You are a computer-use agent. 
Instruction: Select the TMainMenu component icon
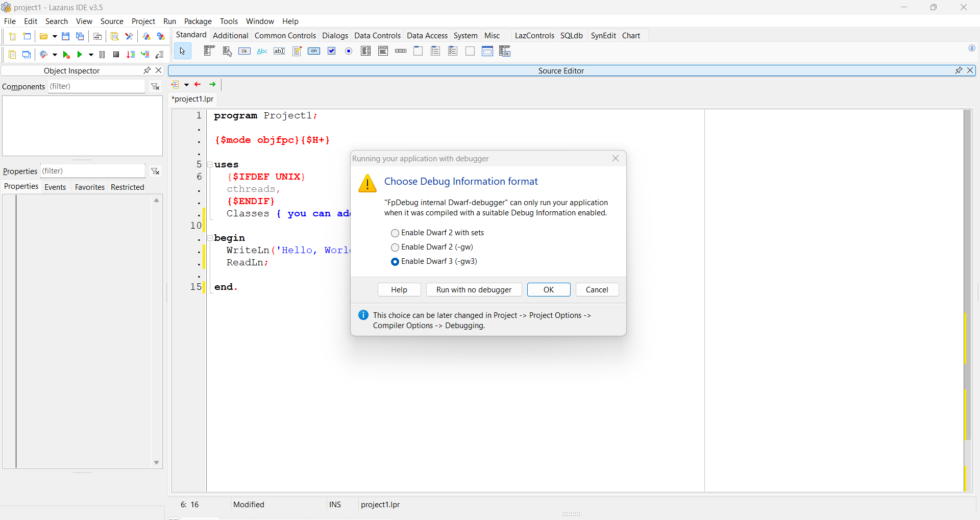[209, 51]
